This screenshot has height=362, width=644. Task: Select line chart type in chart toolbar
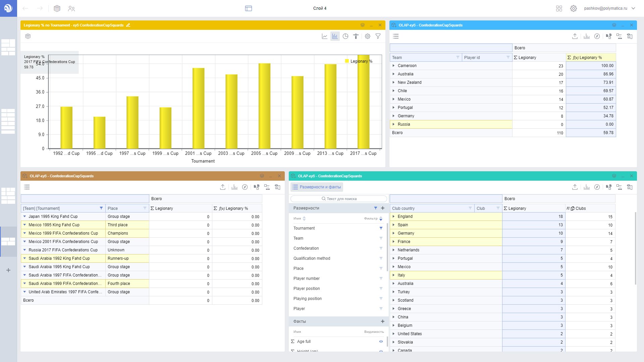coord(324,36)
